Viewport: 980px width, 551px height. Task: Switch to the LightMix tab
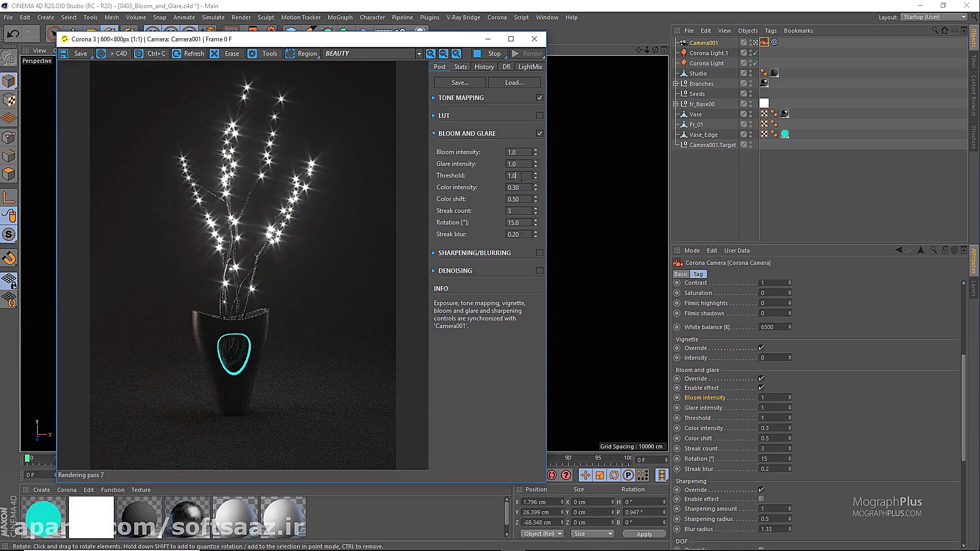(530, 67)
